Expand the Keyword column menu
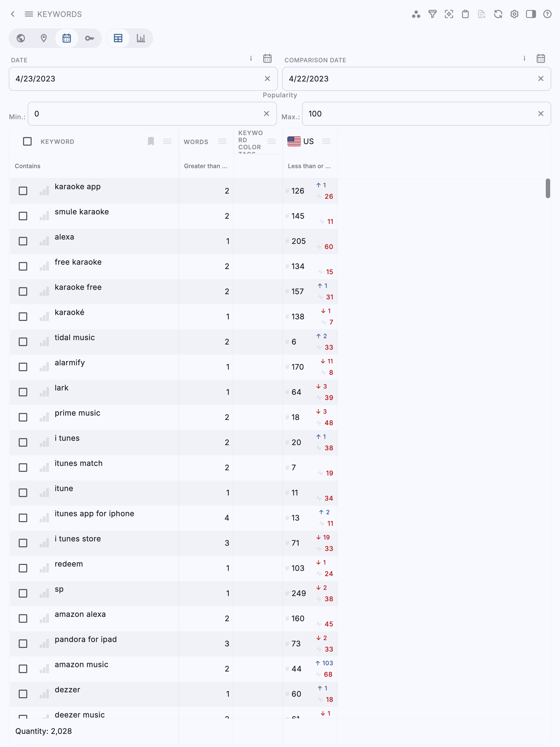Image resolution: width=560 pixels, height=747 pixels. click(167, 141)
